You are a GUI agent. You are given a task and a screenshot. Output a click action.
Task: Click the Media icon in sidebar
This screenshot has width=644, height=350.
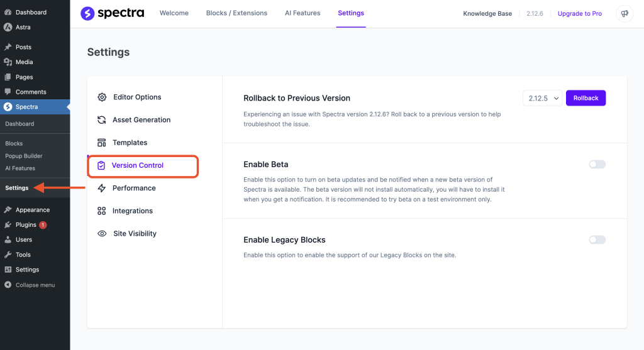tap(8, 62)
